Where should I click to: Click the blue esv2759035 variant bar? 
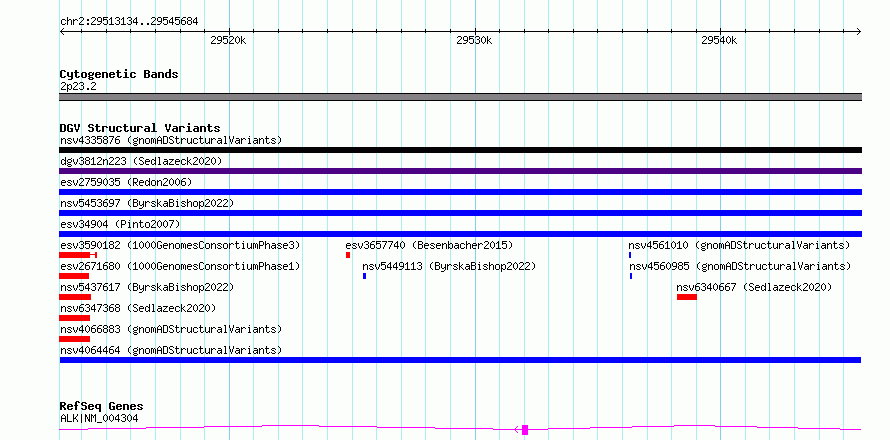pos(460,192)
